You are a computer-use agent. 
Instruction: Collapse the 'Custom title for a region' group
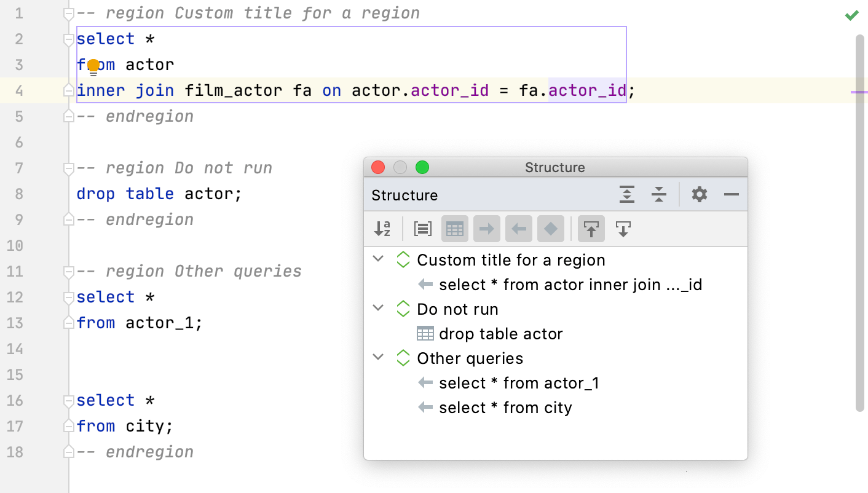[x=378, y=259]
